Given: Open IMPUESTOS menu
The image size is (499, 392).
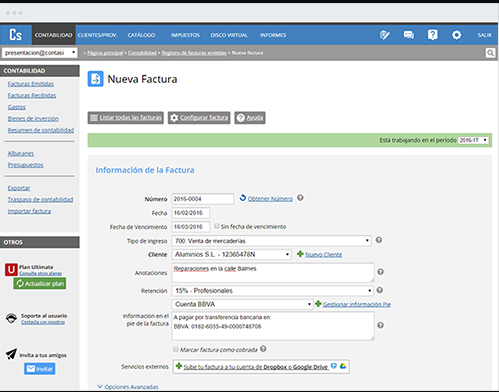Looking at the screenshot, I should (x=185, y=35).
